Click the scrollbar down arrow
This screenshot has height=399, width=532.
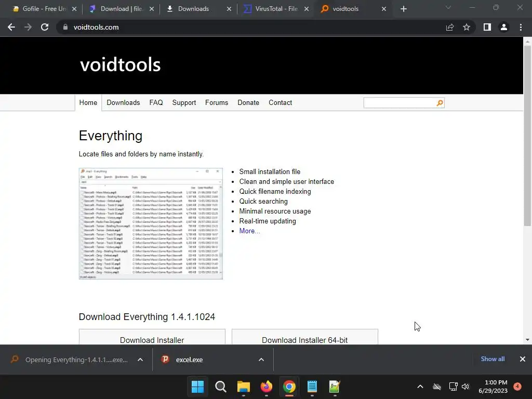[527, 340]
